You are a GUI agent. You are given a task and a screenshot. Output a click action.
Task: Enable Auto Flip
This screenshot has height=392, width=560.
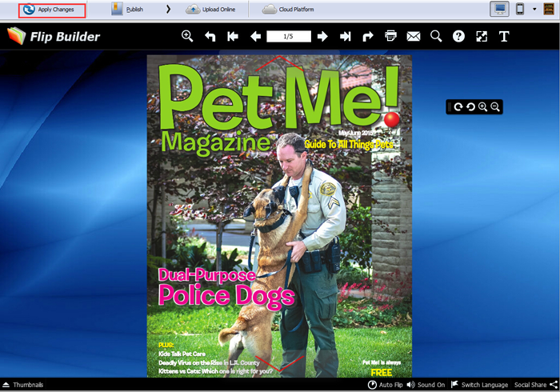click(385, 385)
